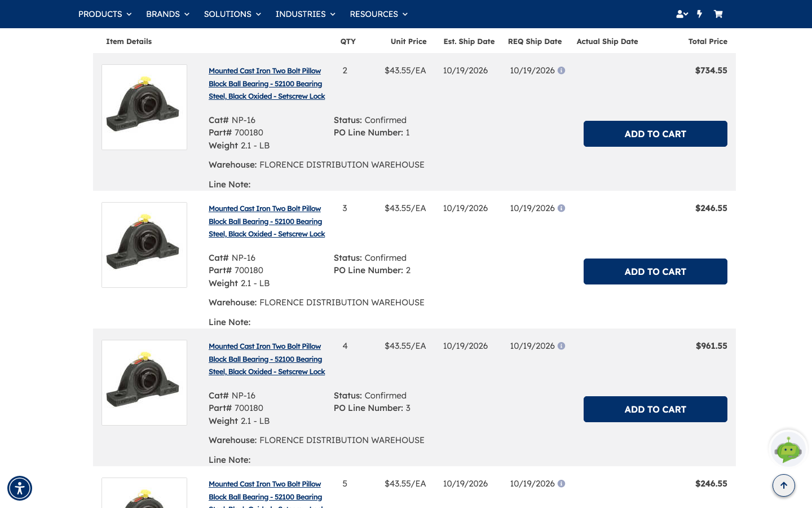Screen dimensions: 812x508
Task: Click Cat# NP-16 on PO line 1
Action: [232, 120]
